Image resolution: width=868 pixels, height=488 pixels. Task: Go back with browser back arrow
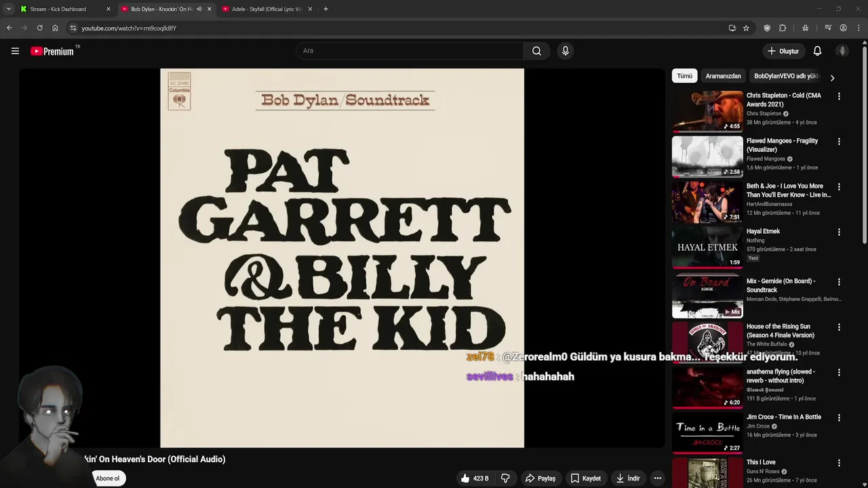(x=9, y=28)
